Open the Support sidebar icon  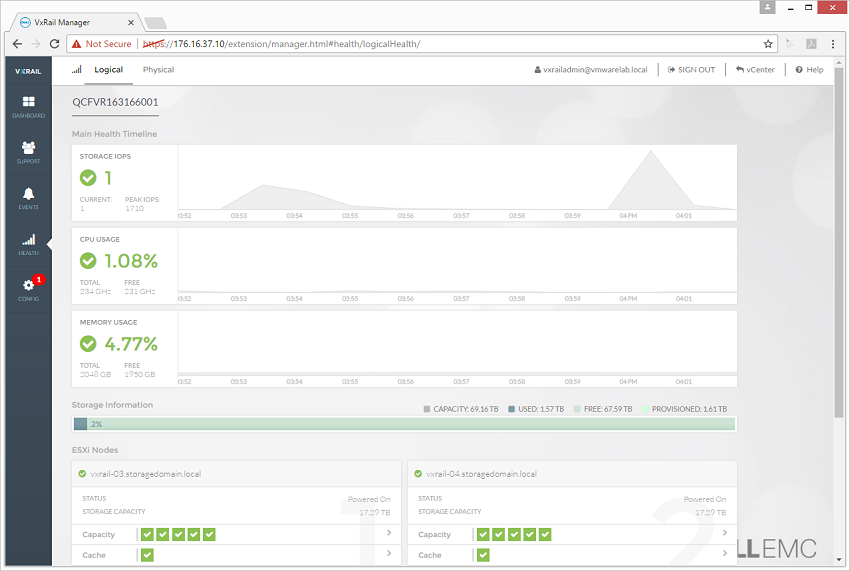29,147
